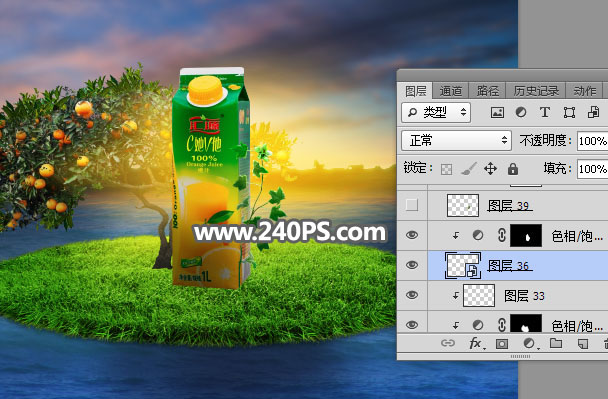Select the bottom 色相/饱... layer name
Screen dimensions: 608x399
[x=577, y=326]
